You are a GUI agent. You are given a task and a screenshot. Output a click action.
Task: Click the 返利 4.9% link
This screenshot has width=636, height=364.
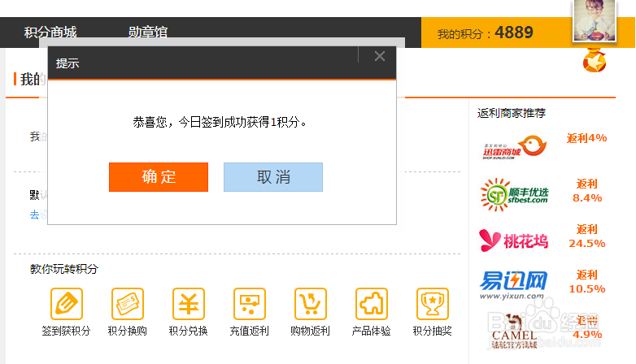(587, 327)
